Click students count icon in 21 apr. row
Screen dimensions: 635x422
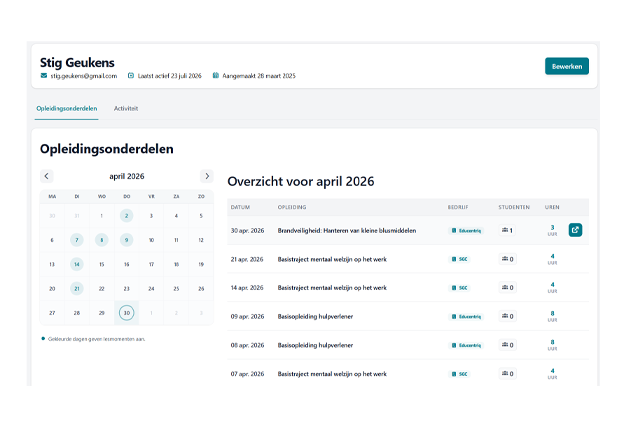tap(505, 259)
